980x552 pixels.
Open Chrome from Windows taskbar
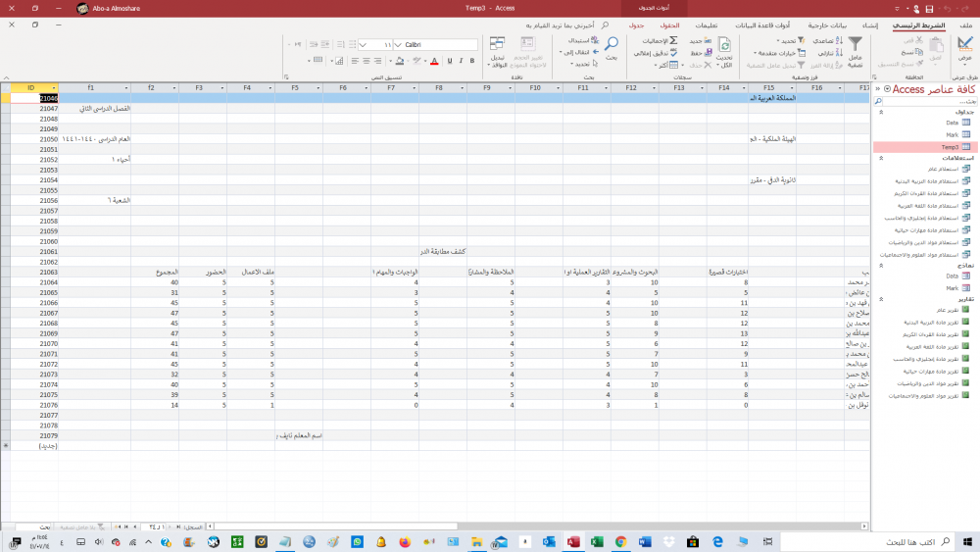[620, 541]
